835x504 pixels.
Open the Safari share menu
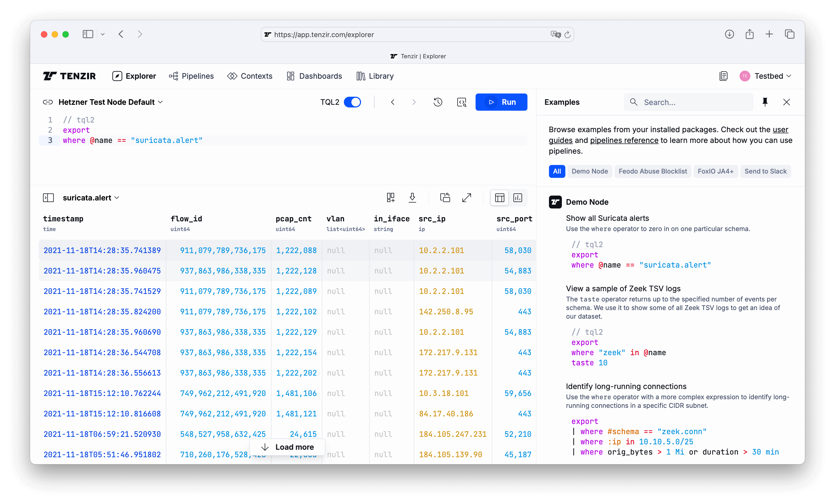[x=749, y=34]
